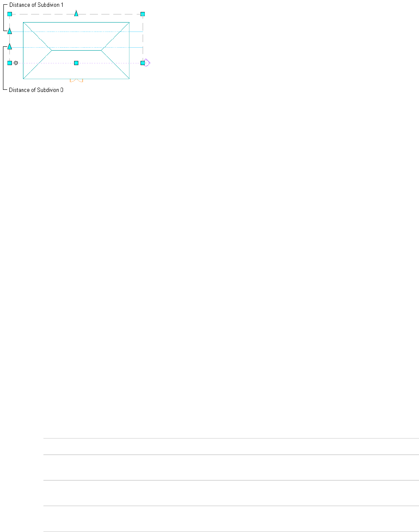Click the 'Distance of Subdivion 1' label
Viewport: 419px width, 532px height.
[x=36, y=5]
